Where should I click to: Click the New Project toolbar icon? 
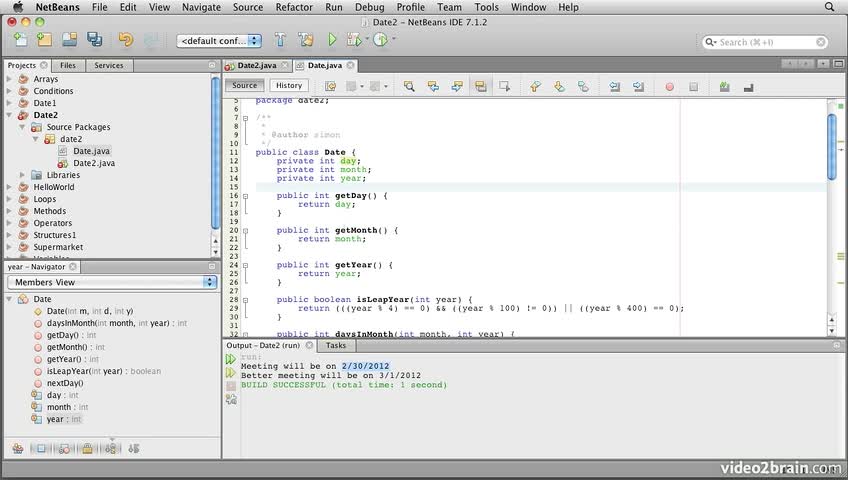(44, 40)
